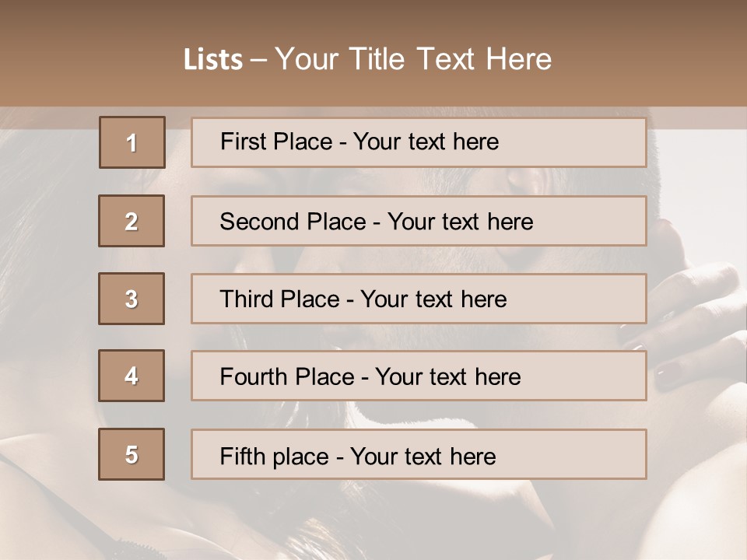
Task: Select the number 2 box
Action: coord(132,221)
